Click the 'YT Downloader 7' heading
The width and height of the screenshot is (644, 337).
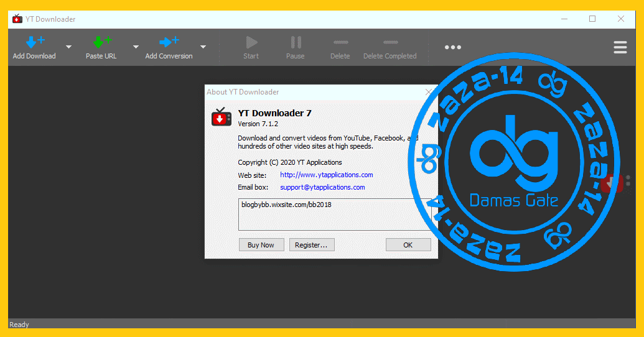point(275,113)
